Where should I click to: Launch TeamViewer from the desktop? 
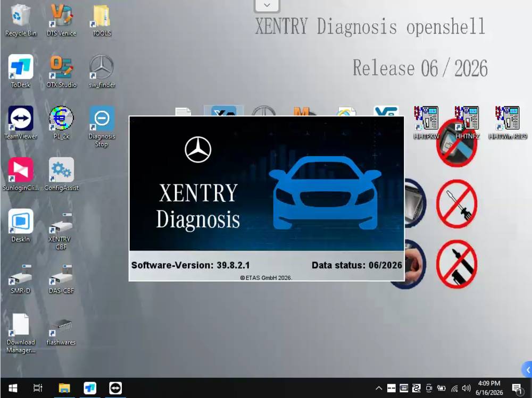coord(20,123)
